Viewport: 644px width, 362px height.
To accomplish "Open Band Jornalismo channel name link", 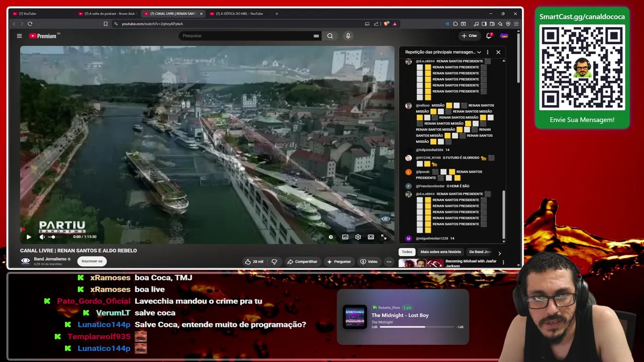I will [x=50, y=259].
